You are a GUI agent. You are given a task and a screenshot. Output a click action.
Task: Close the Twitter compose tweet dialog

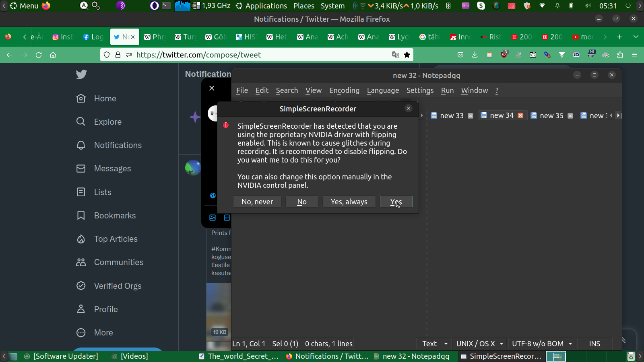coord(212,88)
